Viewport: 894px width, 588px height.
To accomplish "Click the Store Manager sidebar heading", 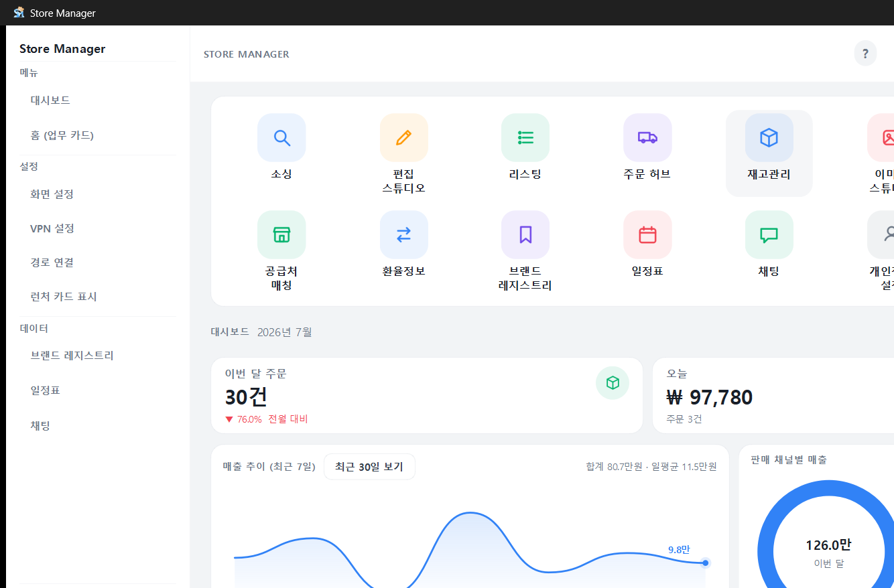I will 62,49.
